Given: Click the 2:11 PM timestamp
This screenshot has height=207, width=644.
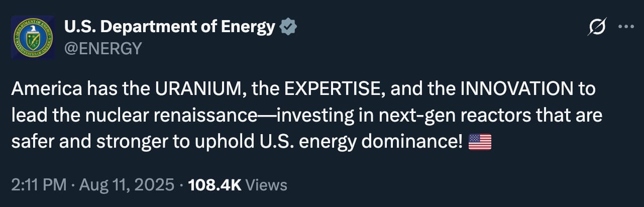Looking at the screenshot, I should (x=38, y=185).
